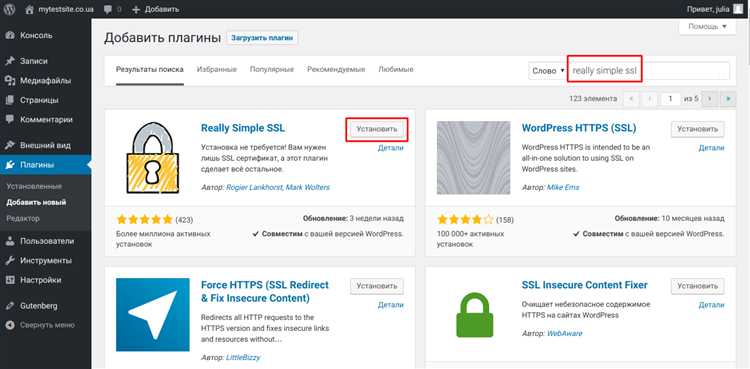Click the julia user avatar
Screen dimensions: 750x369
point(739,9)
